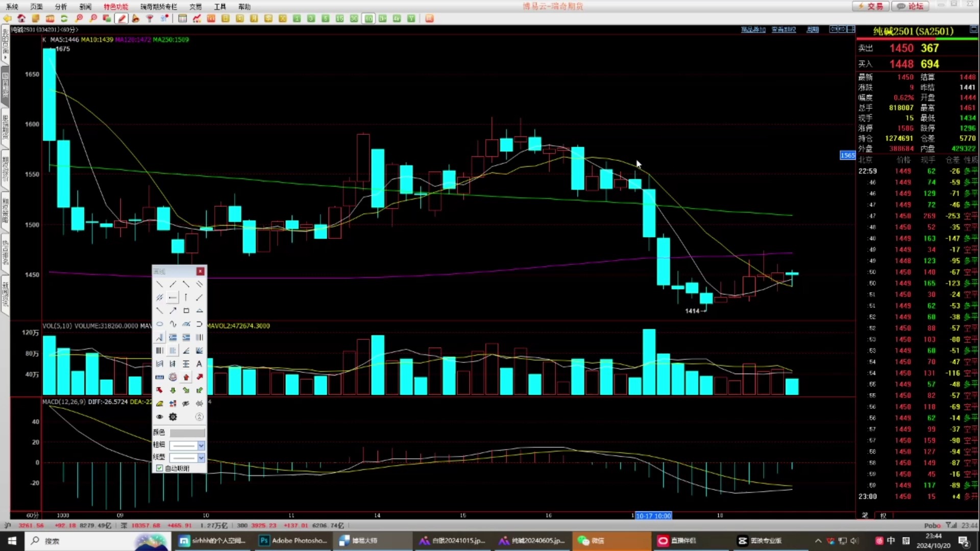
Task: Click the pencil drawing tool toolbar button
Action: (121, 18)
